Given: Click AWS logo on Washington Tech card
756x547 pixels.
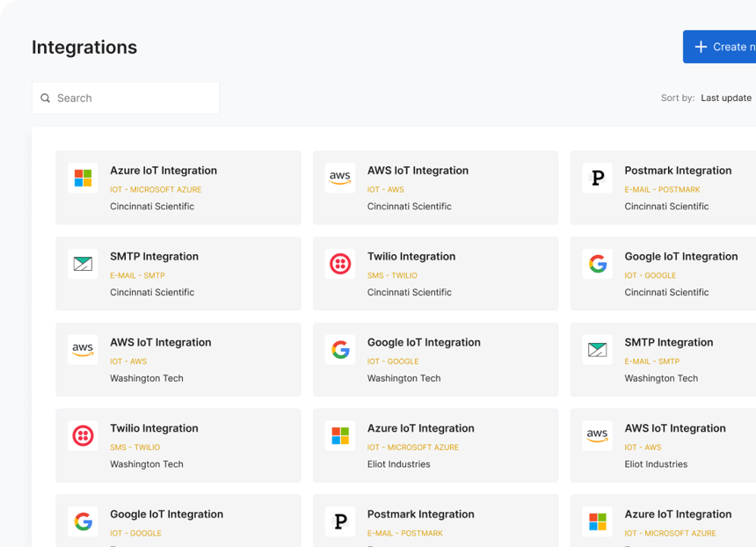Looking at the screenshot, I should (83, 350).
